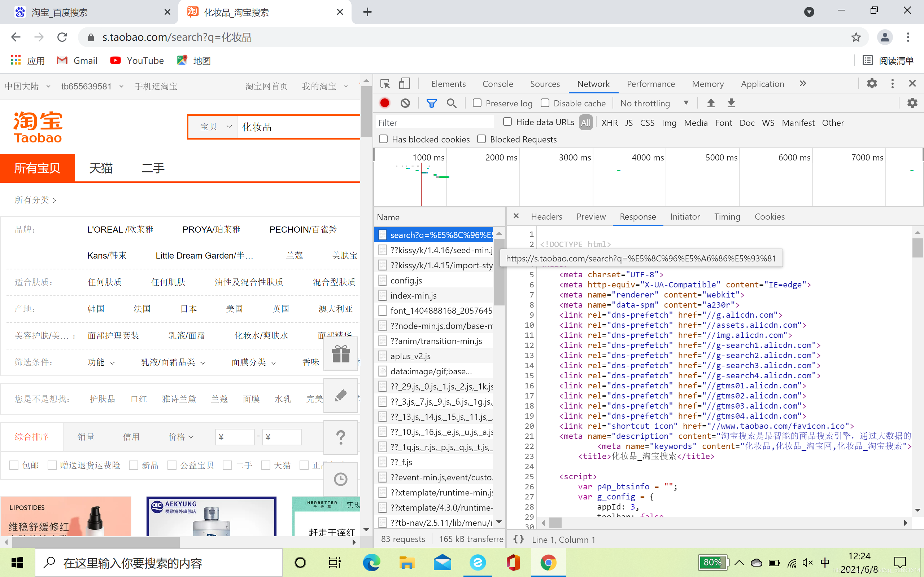Screen dimensions: 924x577
Task: Click the Network settings gear icon
Action: point(912,102)
